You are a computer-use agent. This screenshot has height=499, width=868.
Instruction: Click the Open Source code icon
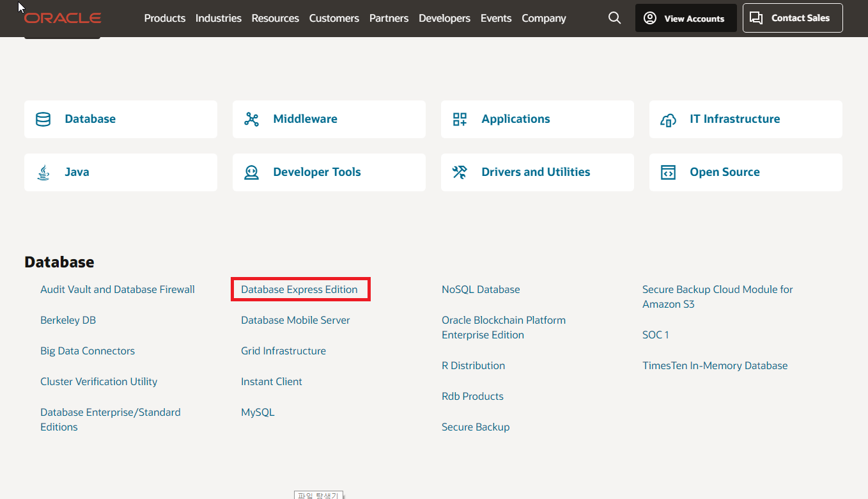coord(668,172)
